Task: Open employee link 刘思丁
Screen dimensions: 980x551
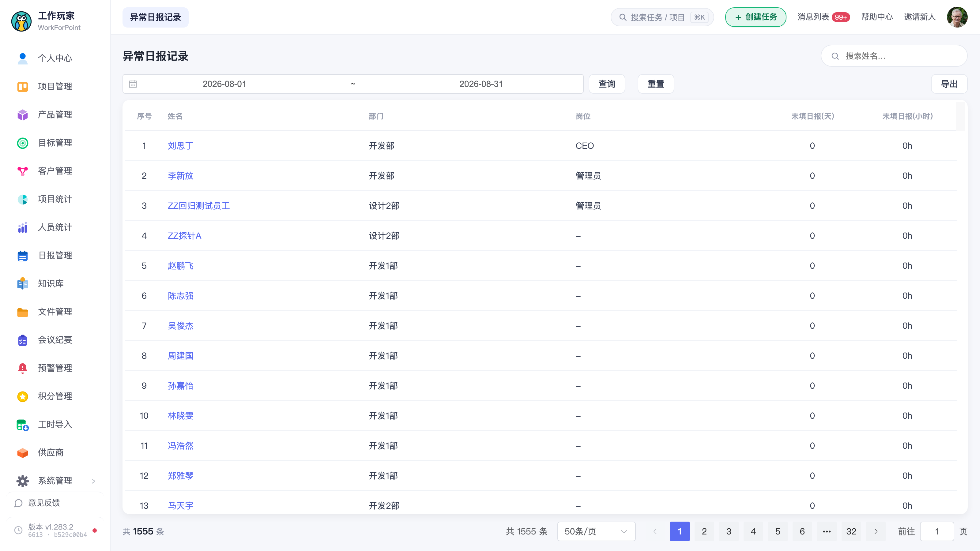Action: [180, 146]
